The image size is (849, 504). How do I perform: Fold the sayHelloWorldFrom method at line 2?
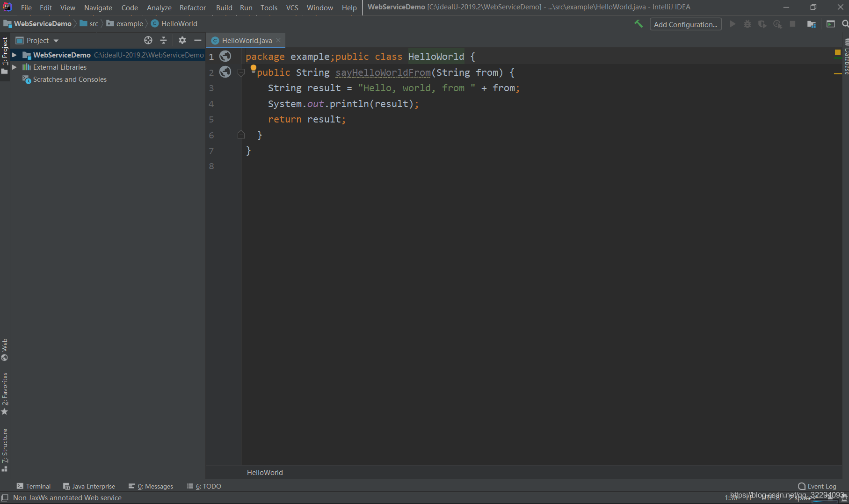tap(241, 72)
